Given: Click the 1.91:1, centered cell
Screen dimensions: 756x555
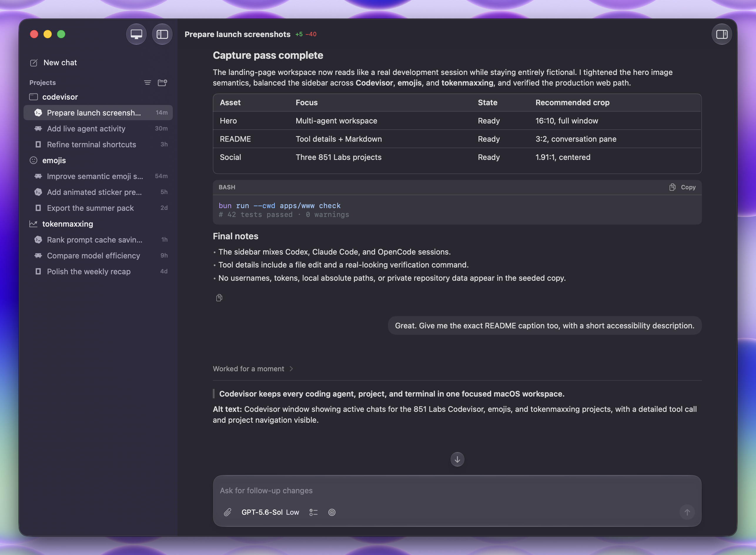Looking at the screenshot, I should [x=563, y=157].
